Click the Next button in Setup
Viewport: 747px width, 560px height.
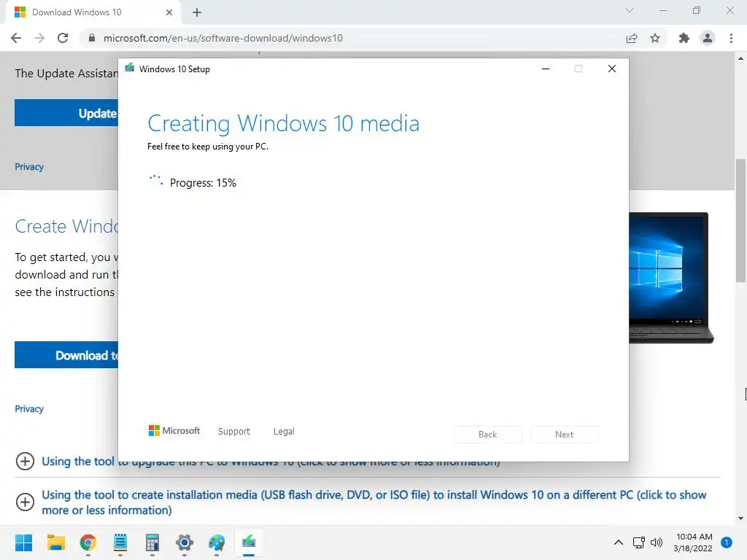pos(565,435)
